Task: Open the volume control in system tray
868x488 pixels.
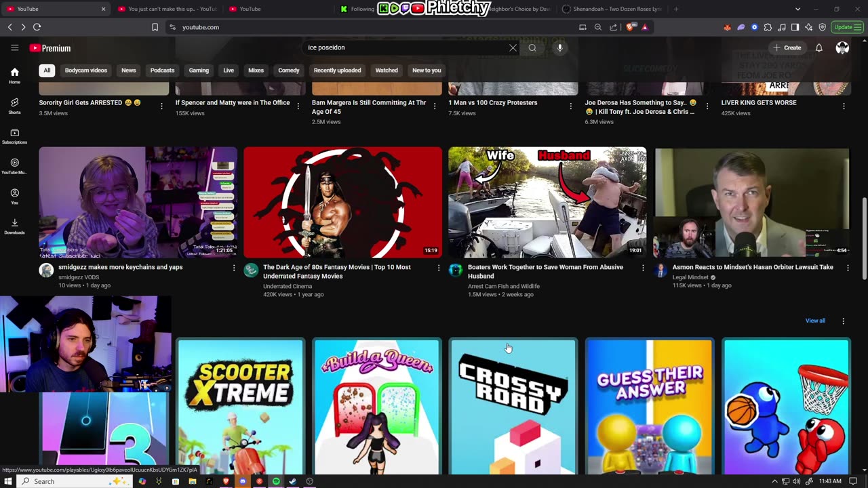Action: click(797, 481)
